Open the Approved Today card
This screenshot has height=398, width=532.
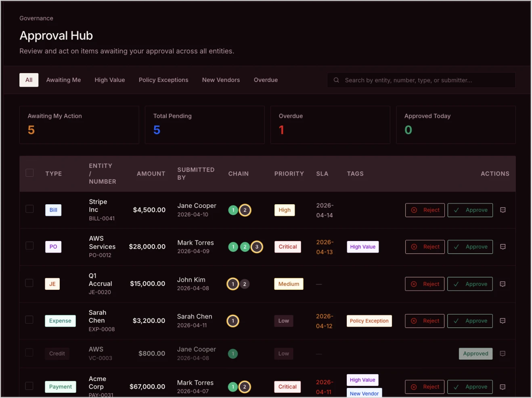pos(456,125)
